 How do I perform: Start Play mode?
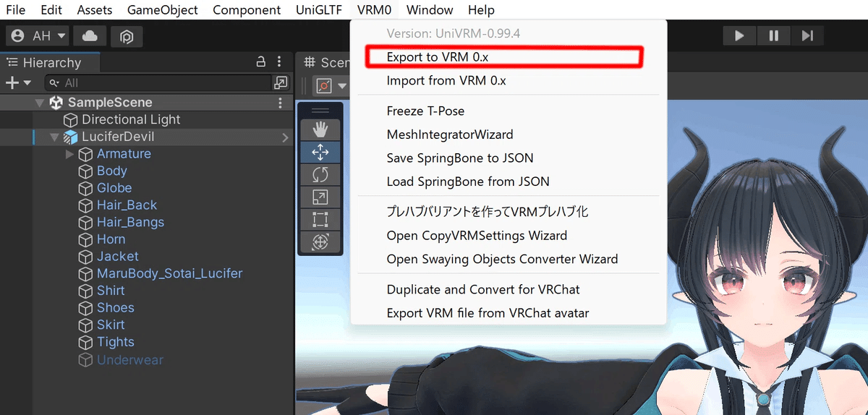pos(739,35)
